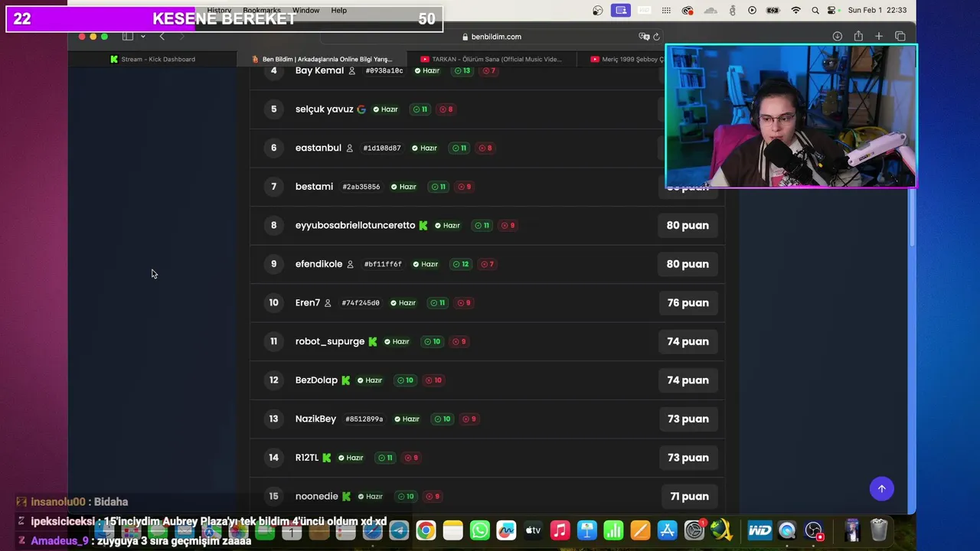980x551 pixels.
Task: Toggle the Safari sidebar button
Action: coord(128,36)
